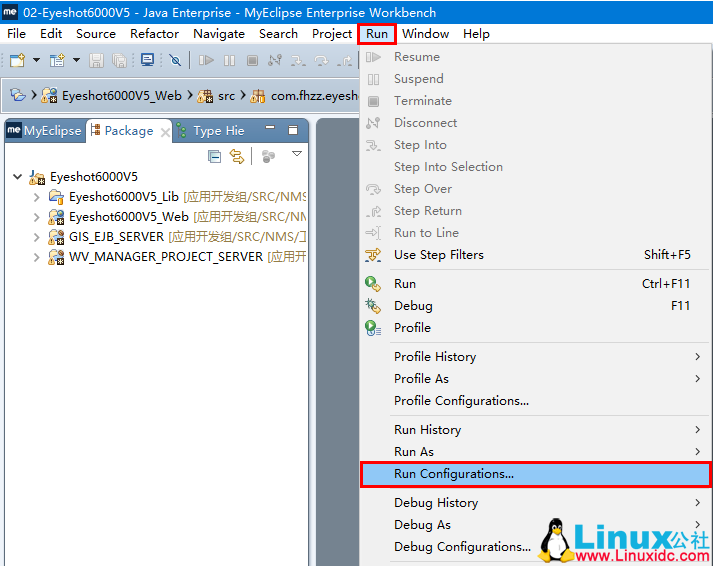
Task: Choose Run (Ctrl+F11) from Run menu
Action: point(536,284)
